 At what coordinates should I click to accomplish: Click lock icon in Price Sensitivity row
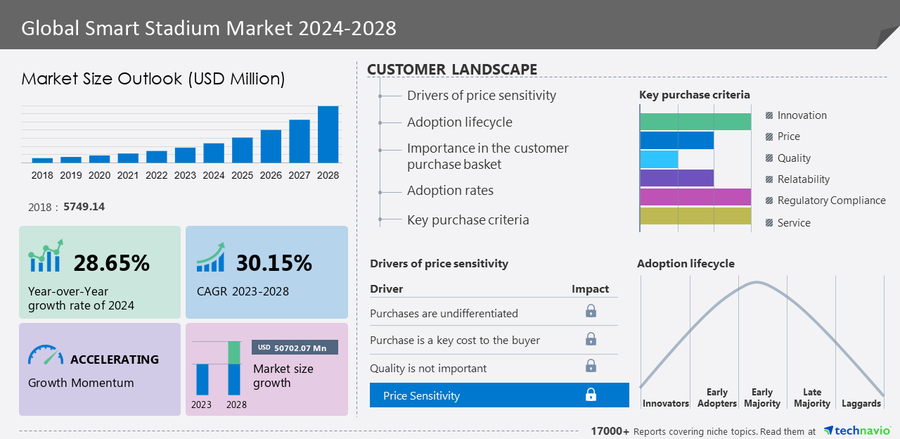tap(590, 395)
